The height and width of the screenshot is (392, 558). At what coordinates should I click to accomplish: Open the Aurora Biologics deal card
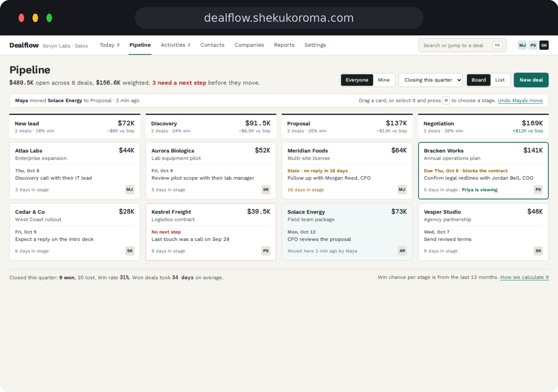click(x=211, y=171)
